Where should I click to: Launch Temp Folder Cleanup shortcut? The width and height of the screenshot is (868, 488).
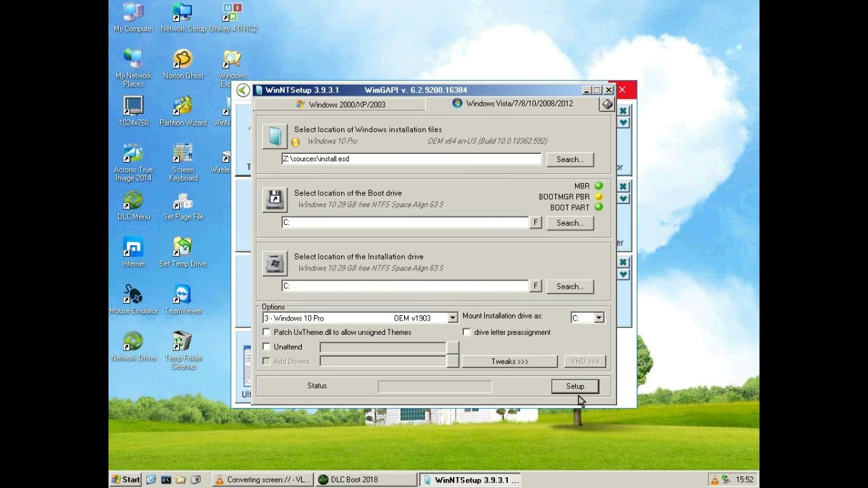tap(183, 350)
